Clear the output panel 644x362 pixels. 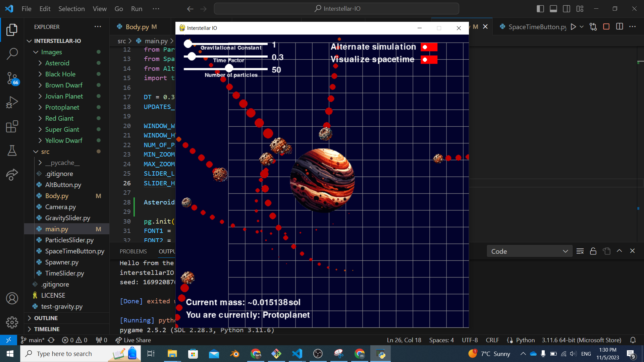pos(580,251)
